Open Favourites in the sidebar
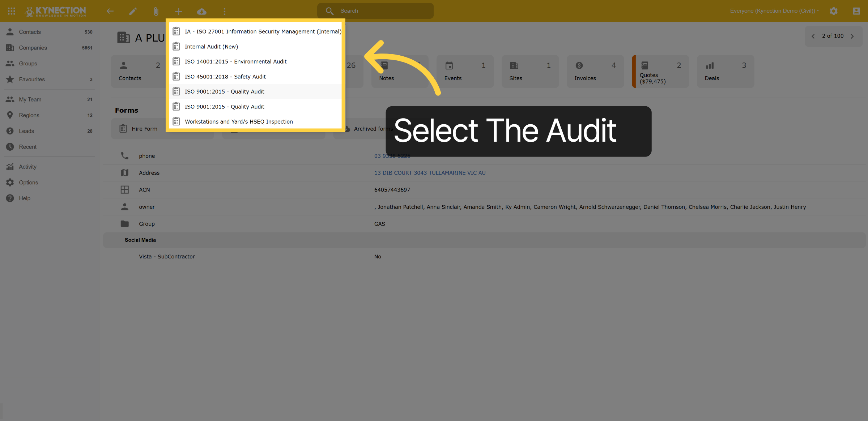 pyautogui.click(x=50, y=79)
